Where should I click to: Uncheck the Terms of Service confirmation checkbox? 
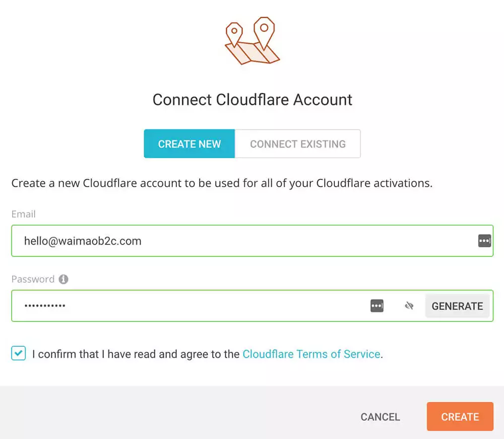(18, 353)
